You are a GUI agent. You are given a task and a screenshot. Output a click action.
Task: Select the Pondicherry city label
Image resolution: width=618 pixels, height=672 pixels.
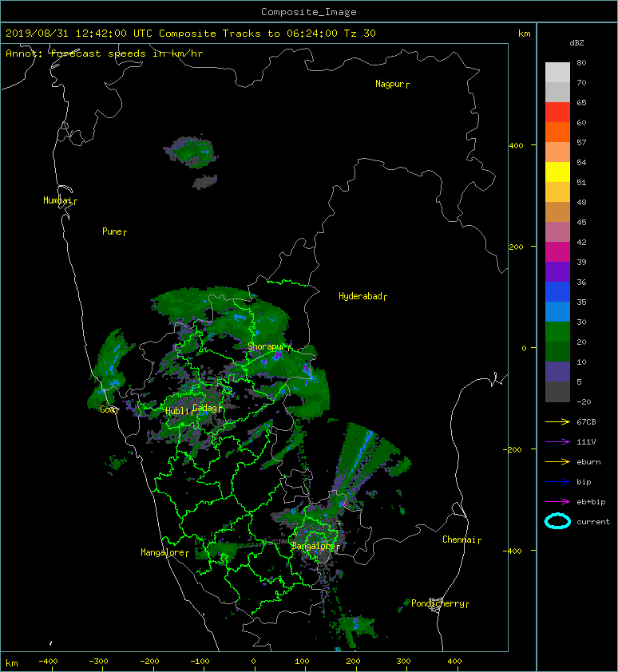point(438,603)
